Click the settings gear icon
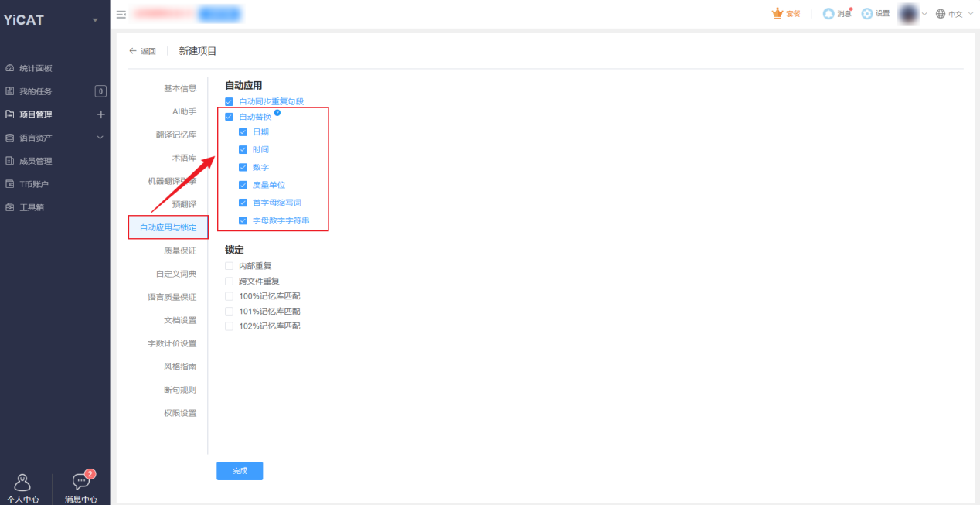The height and width of the screenshot is (505, 980). [867, 14]
